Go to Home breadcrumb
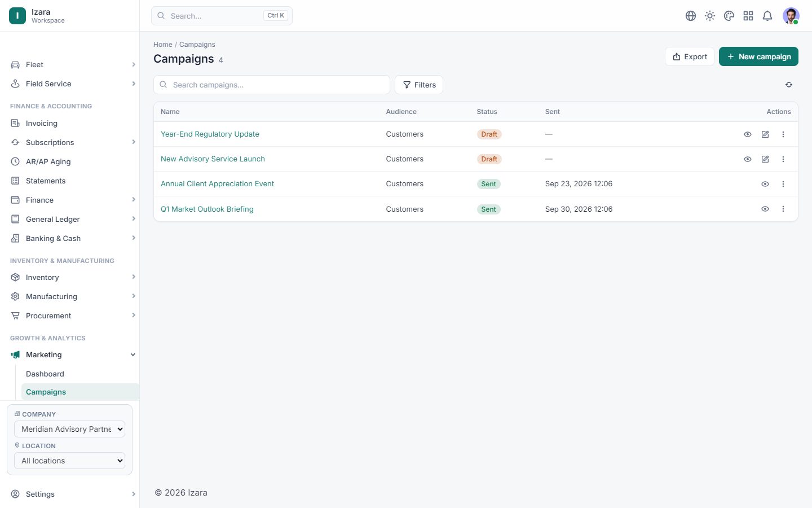The image size is (812, 508). [x=163, y=45]
